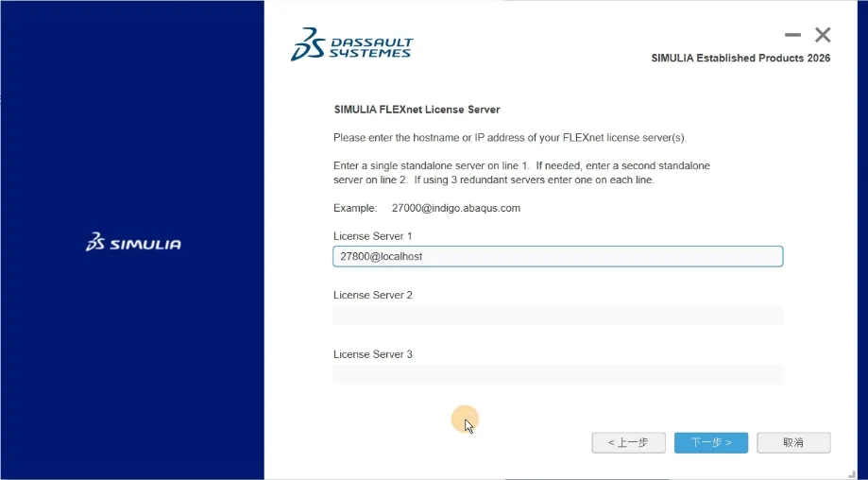Minimize the installer window
The width and height of the screenshot is (868, 480).
pyautogui.click(x=792, y=35)
